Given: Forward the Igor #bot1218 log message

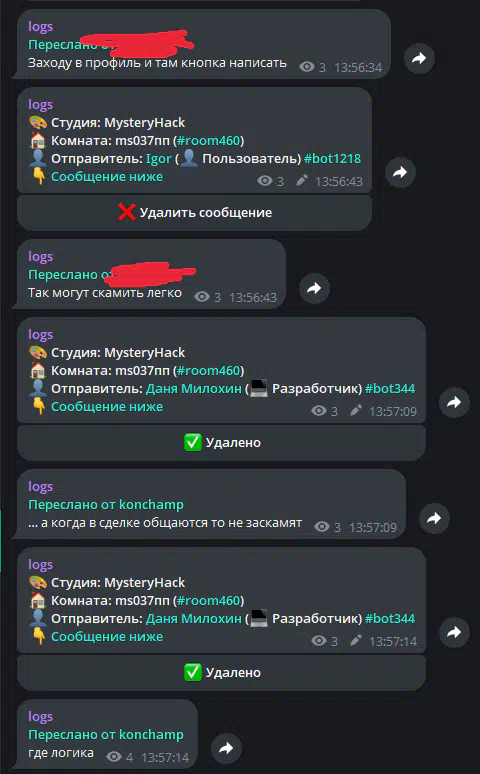Looking at the screenshot, I should 400,172.
